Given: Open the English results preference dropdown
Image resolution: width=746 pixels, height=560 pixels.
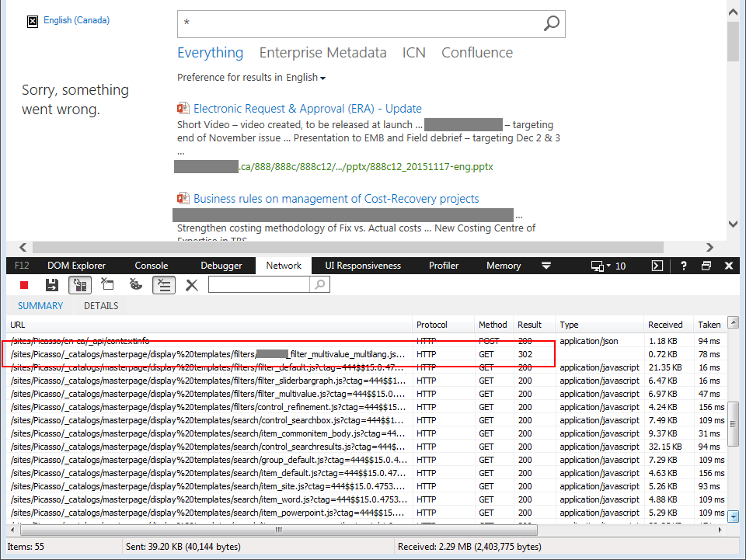Looking at the screenshot, I should point(305,78).
